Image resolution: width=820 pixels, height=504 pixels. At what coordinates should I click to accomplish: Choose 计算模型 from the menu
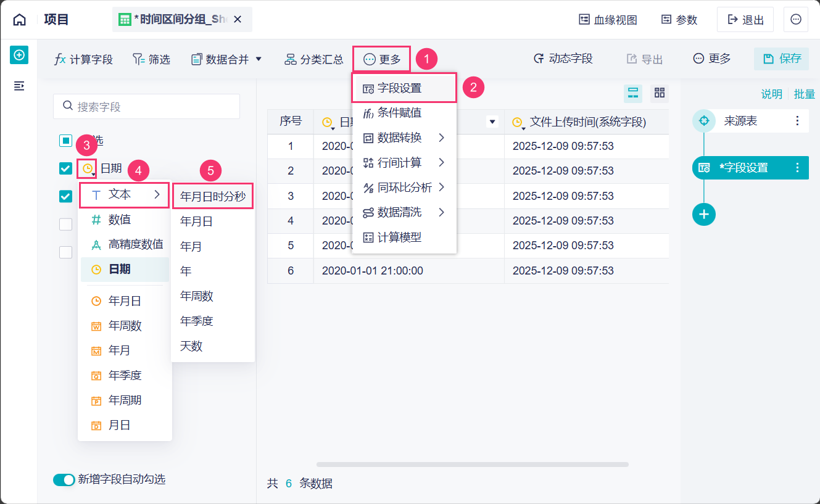click(404, 237)
